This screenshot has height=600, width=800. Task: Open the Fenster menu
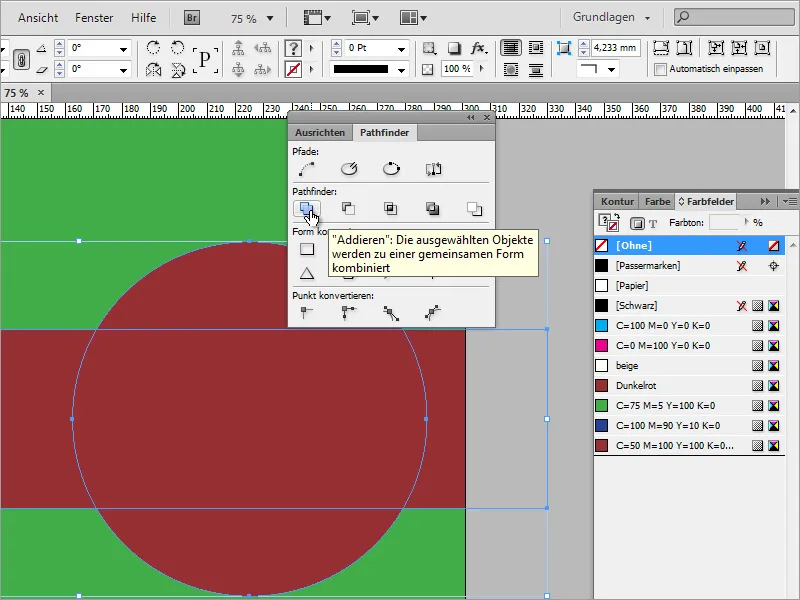[94, 18]
